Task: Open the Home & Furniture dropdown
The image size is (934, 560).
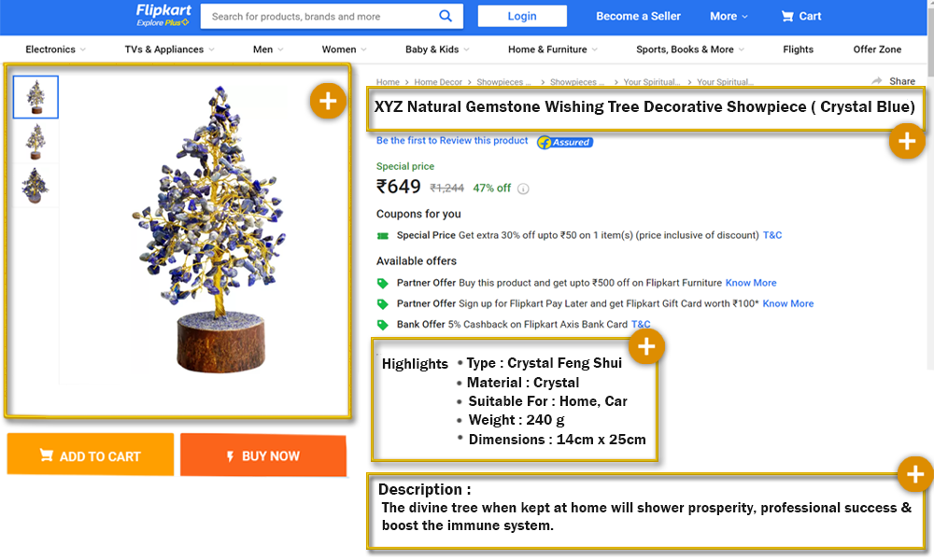Action: 553,49
